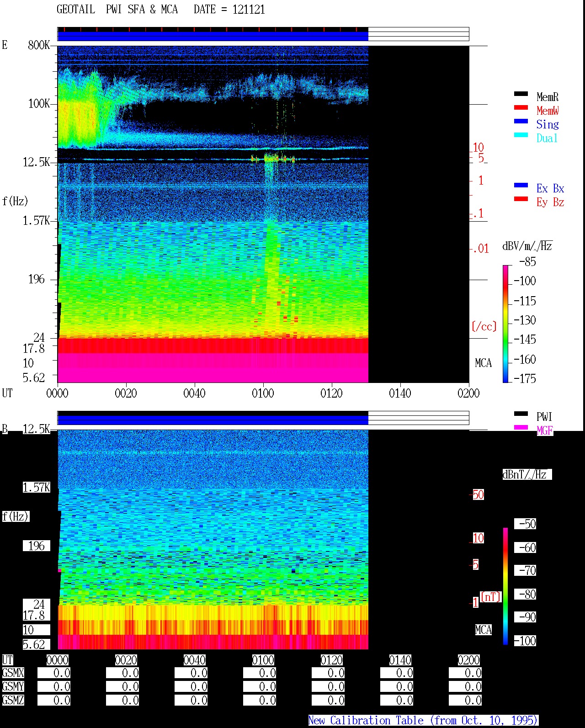Screen dimensions: 585x728
Task: Click the red MemW legend swatch
Action: [x=521, y=107]
